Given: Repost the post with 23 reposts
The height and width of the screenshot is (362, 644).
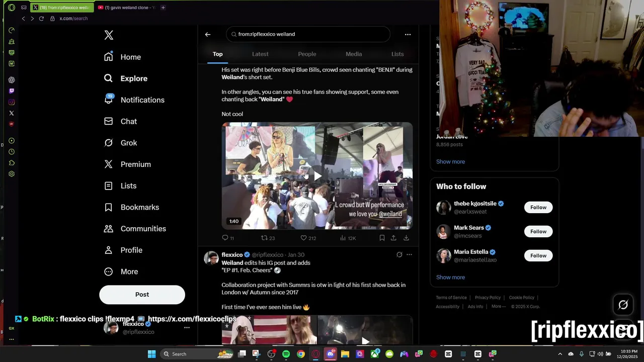Looking at the screenshot, I should pos(268,238).
